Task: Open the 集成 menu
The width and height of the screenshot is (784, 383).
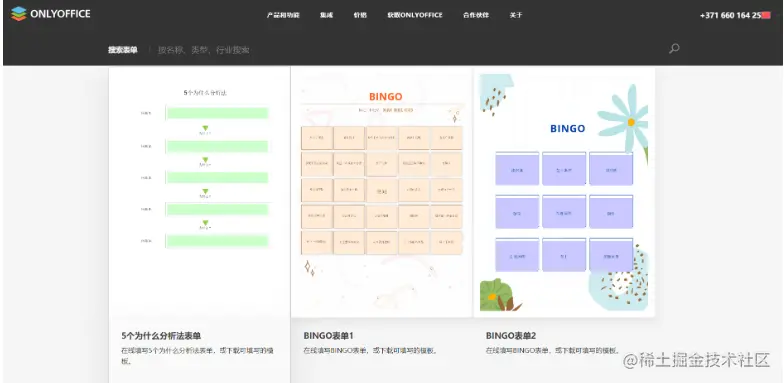Action: click(326, 15)
